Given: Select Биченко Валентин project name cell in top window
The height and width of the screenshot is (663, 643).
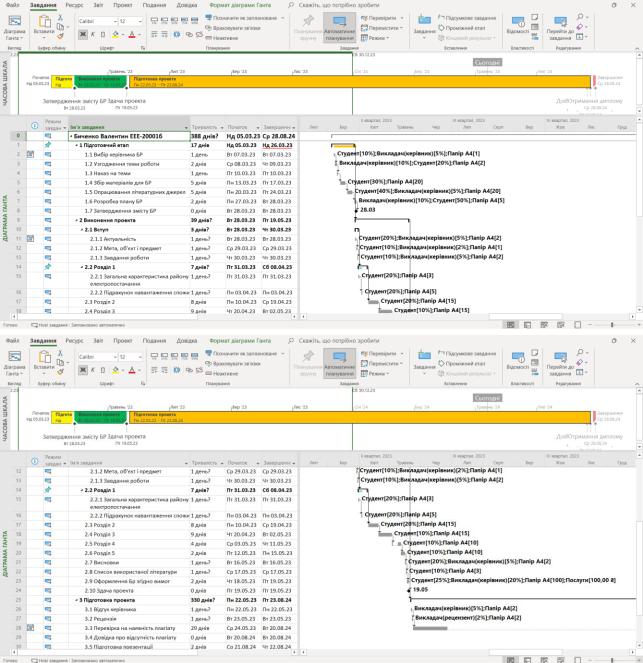Looking at the screenshot, I should pos(129,136).
